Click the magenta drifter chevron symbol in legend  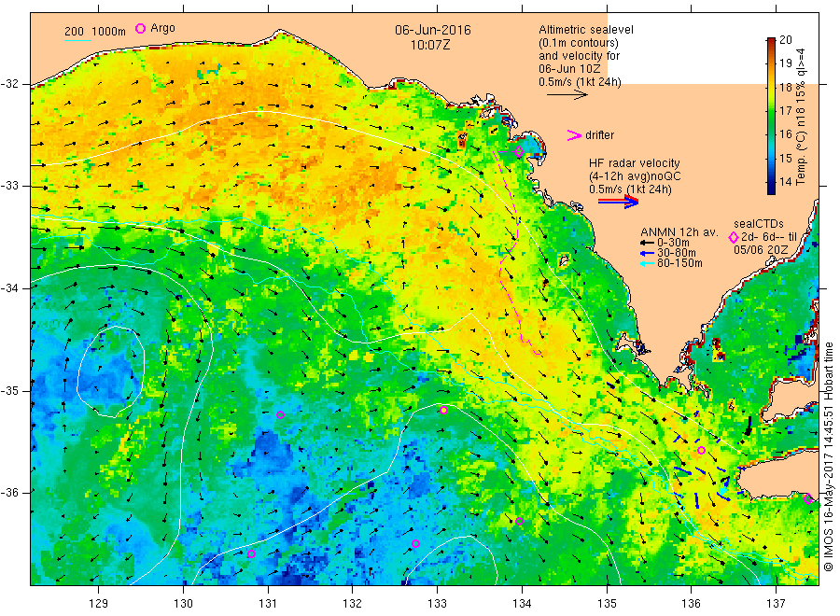(574, 135)
